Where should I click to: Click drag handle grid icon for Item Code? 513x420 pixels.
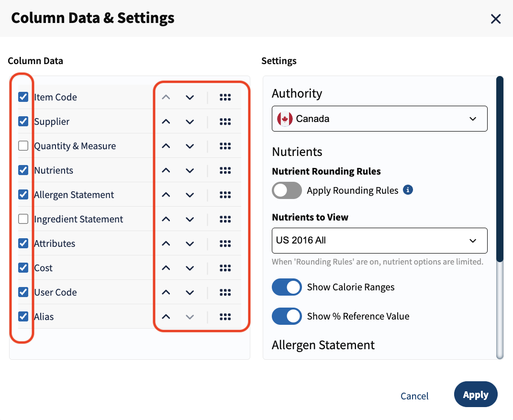pos(225,97)
